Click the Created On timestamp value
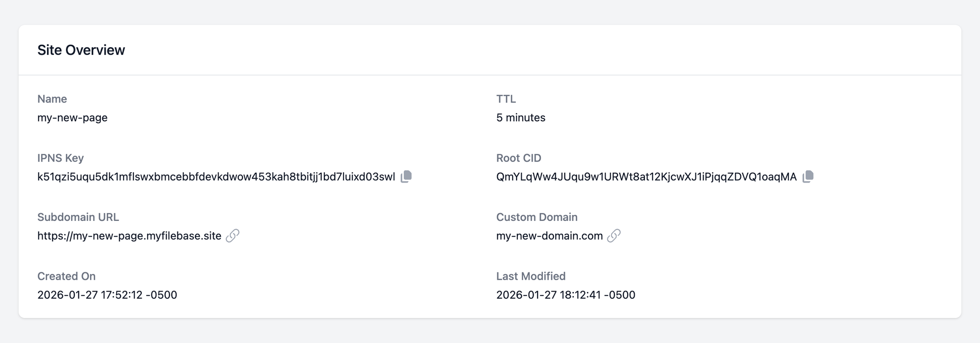Image resolution: width=980 pixels, height=343 pixels. tap(107, 295)
